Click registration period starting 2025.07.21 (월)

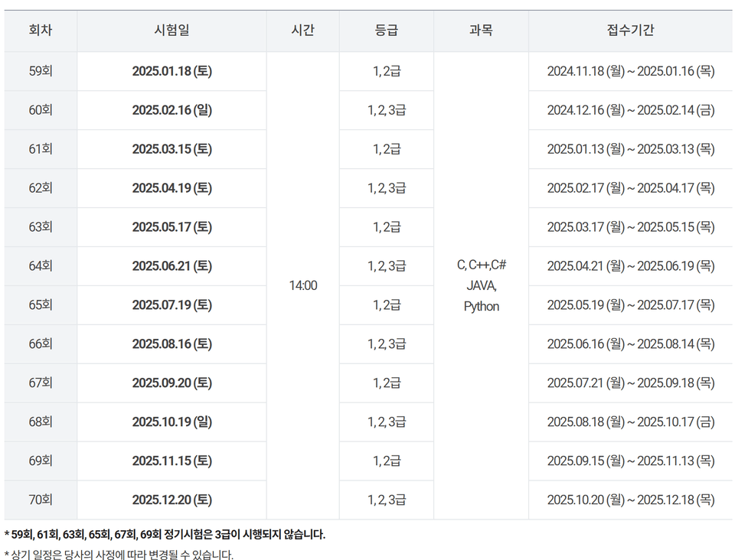tap(630, 383)
